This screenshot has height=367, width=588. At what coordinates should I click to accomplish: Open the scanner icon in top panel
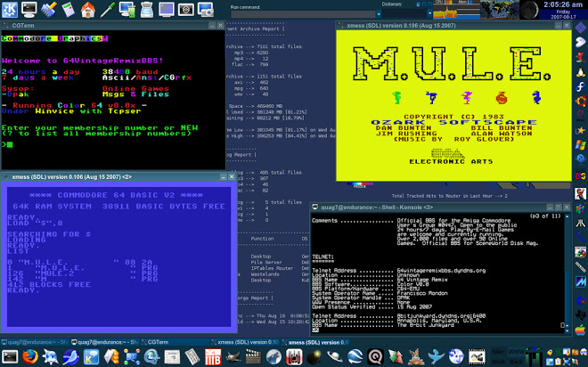[146, 10]
